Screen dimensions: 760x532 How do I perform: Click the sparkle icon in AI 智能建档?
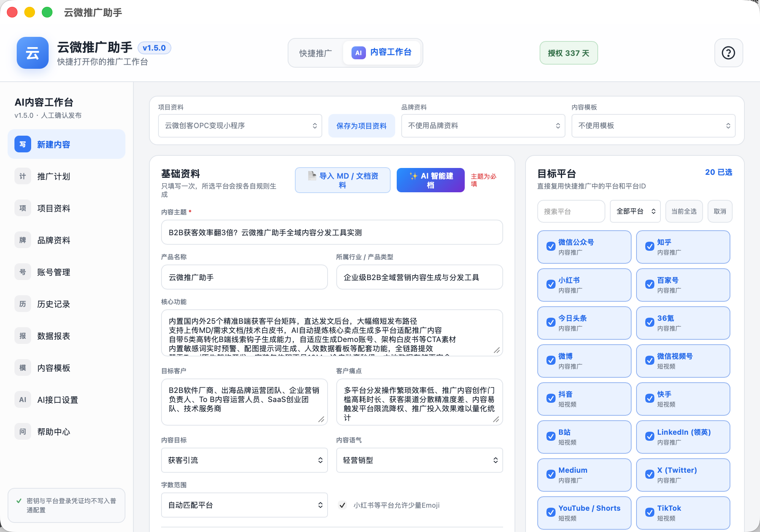413,176
